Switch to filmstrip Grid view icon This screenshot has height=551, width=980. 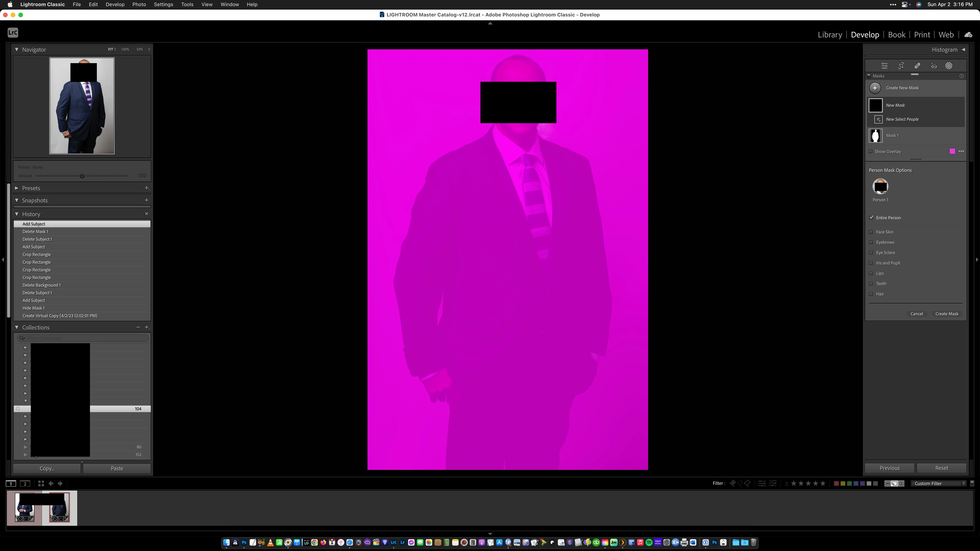(x=41, y=483)
